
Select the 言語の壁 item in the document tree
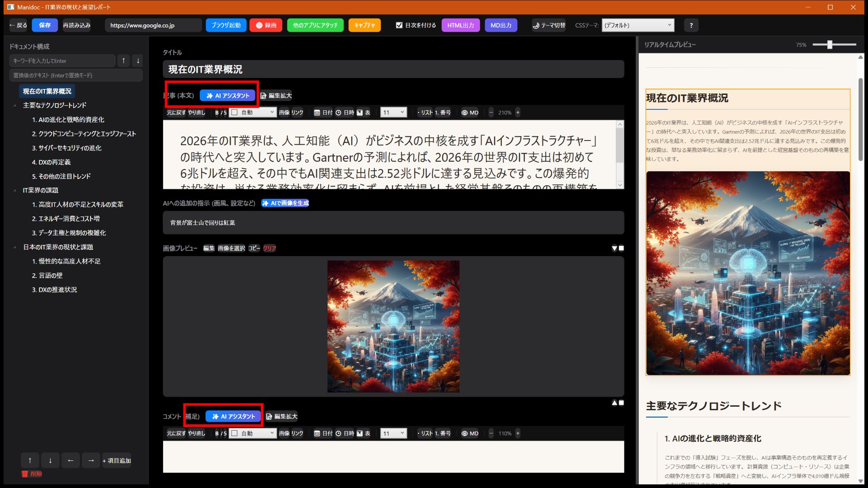47,275
